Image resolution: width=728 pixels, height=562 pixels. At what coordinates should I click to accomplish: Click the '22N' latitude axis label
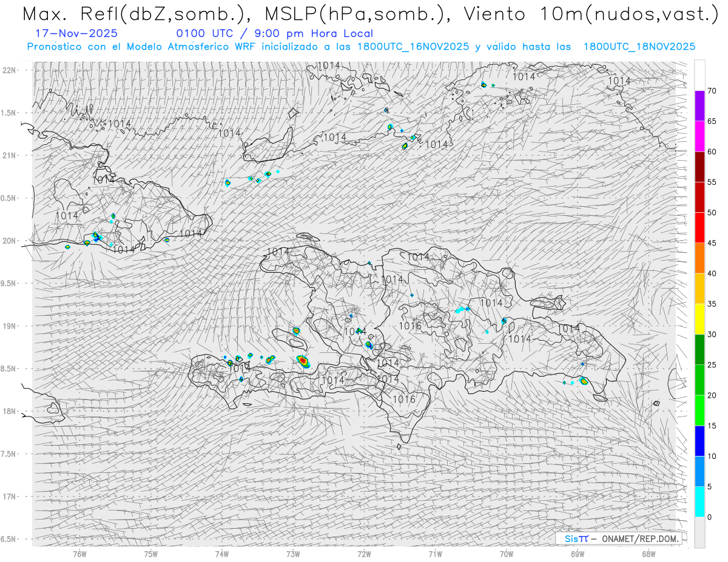[x=10, y=70]
